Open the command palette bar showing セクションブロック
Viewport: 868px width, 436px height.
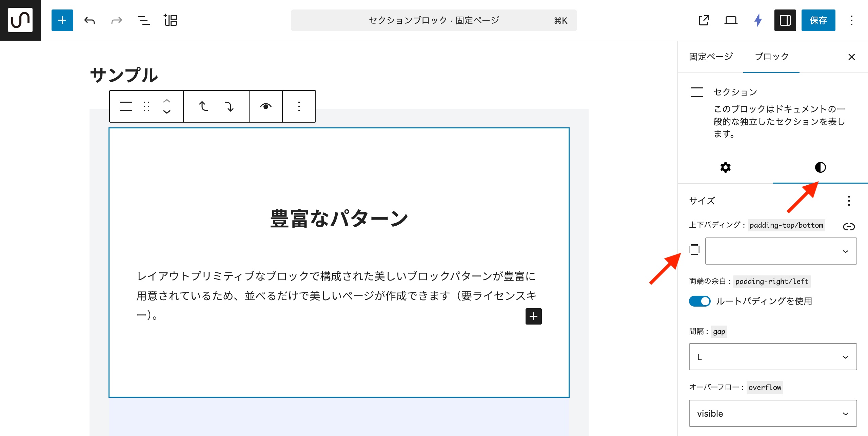[433, 20]
